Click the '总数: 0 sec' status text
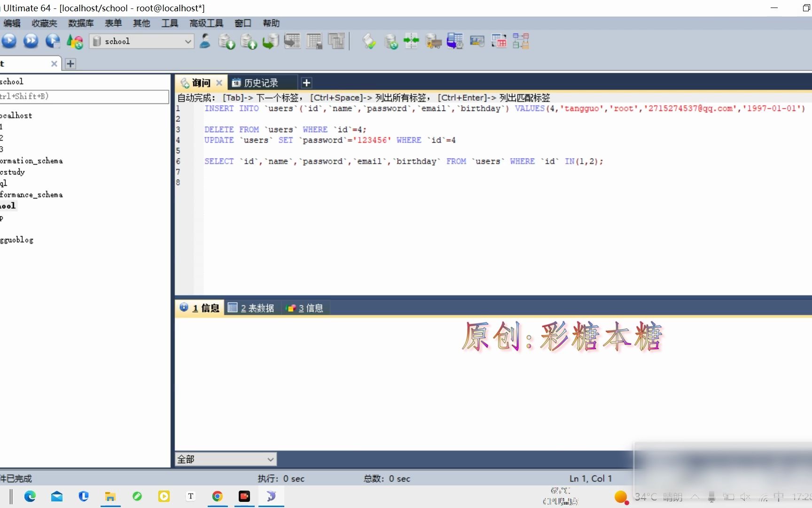 pos(387,478)
